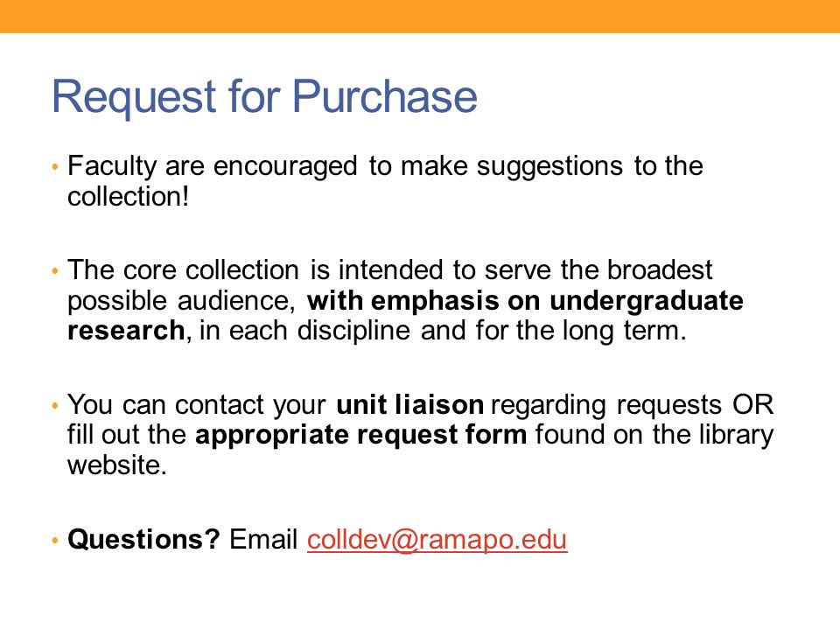
Task: Click the orange header bar
Action: coord(420,16)
